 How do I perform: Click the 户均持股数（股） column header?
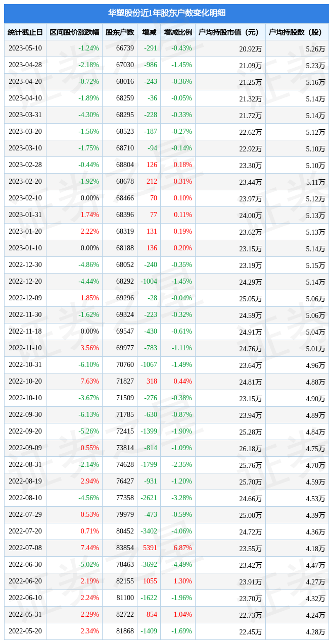click(297, 32)
